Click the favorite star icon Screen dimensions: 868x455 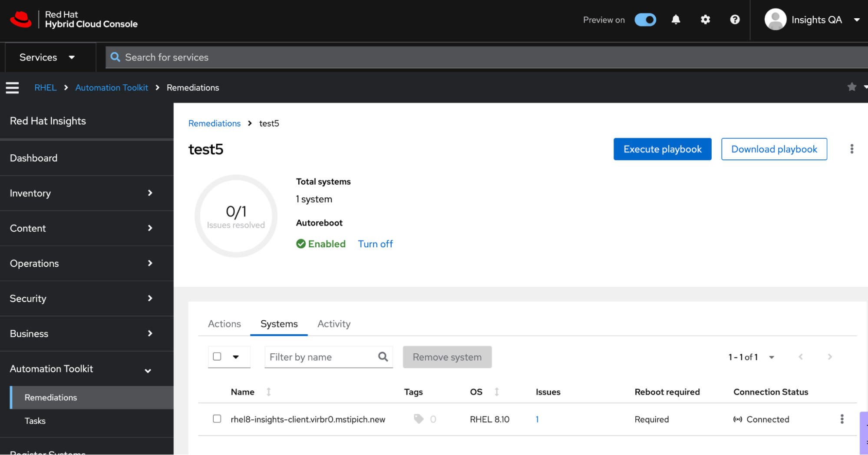[x=851, y=87]
